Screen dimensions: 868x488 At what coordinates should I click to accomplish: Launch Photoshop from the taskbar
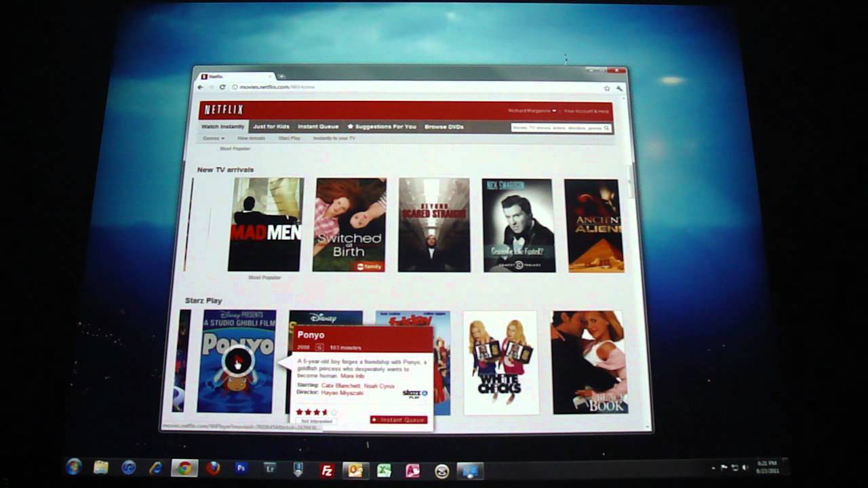click(241, 468)
